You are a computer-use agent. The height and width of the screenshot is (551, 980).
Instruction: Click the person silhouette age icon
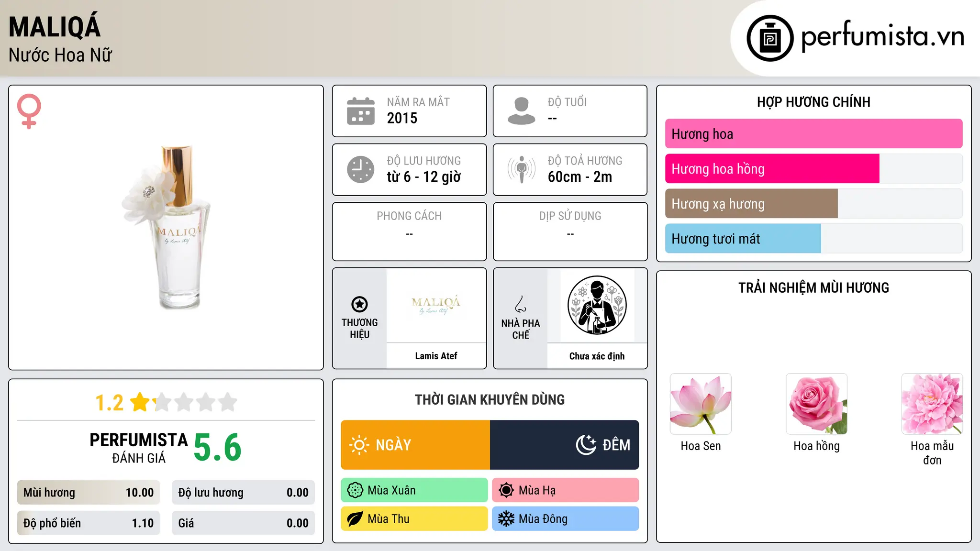[x=522, y=111]
